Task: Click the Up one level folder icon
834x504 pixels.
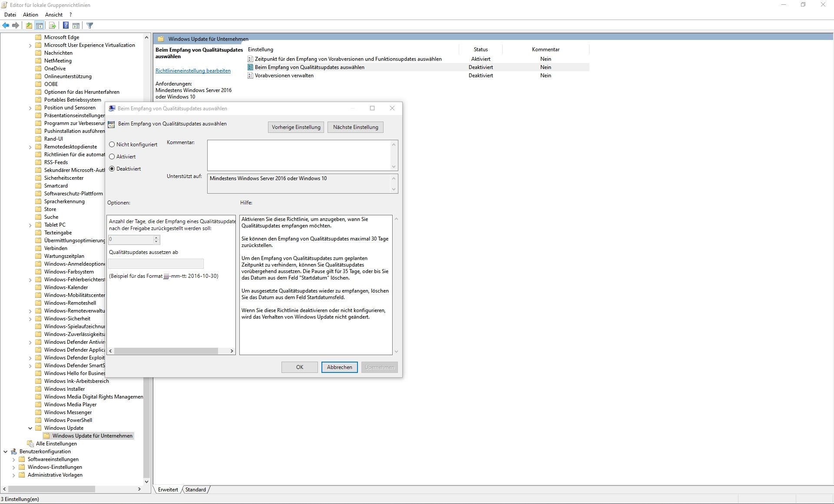Action: (29, 26)
